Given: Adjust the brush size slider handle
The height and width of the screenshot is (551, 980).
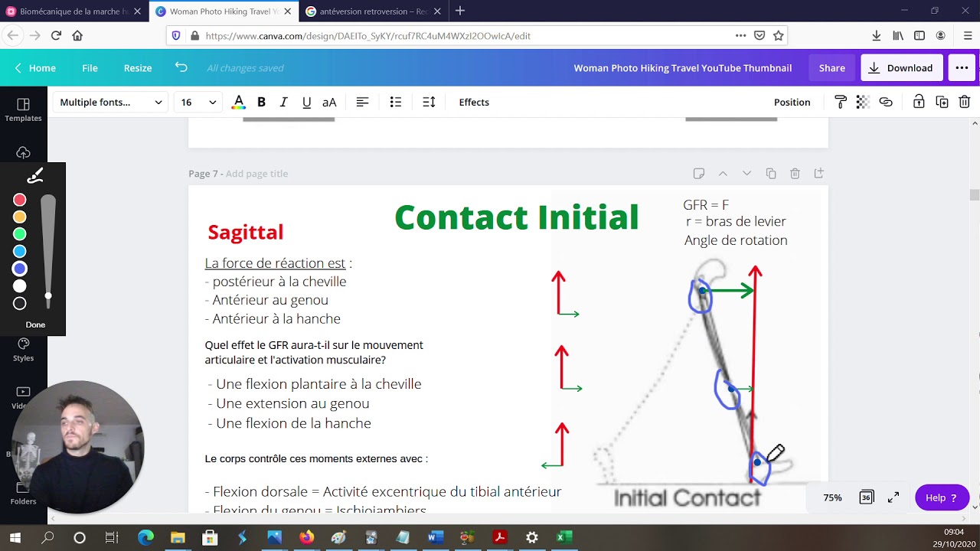Looking at the screenshot, I should 48,295.
